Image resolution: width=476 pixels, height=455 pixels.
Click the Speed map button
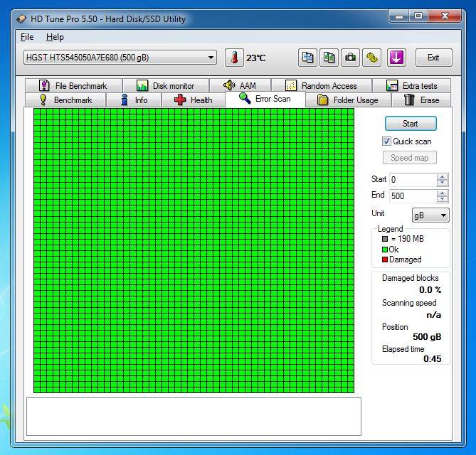(x=410, y=158)
